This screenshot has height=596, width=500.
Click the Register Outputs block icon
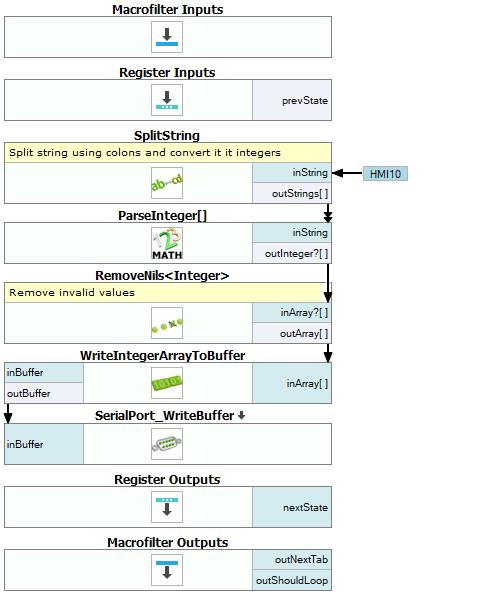[x=167, y=507]
